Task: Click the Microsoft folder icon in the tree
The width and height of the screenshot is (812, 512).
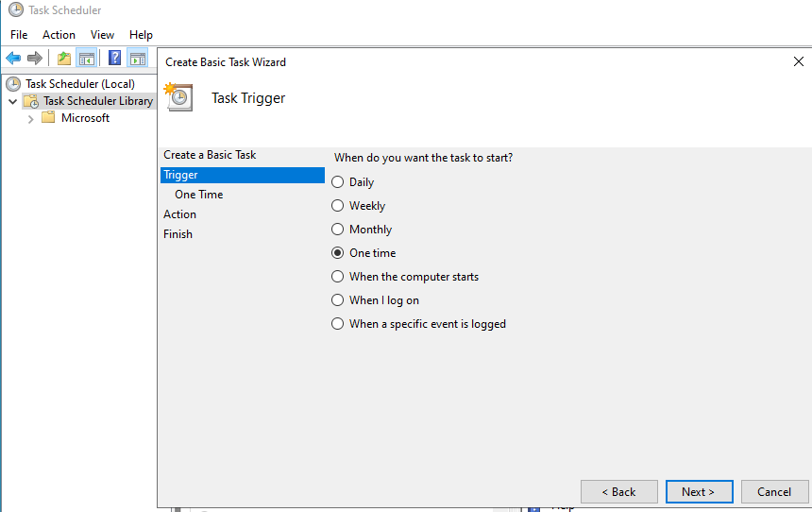Action: coord(48,118)
